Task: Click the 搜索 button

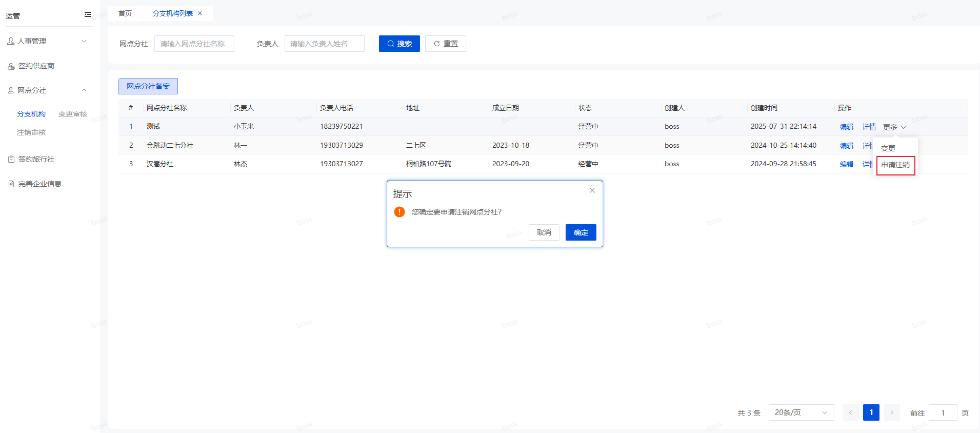Action: 399,44
